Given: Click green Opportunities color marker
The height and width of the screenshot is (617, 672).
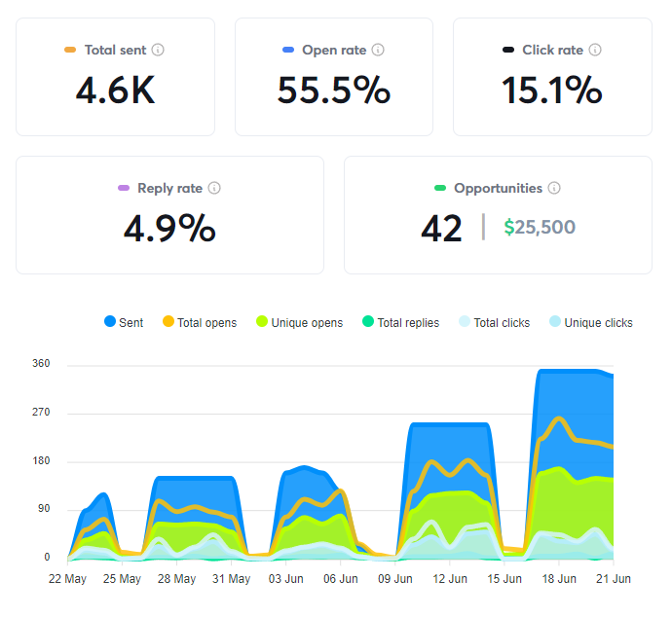Looking at the screenshot, I should click(440, 188).
